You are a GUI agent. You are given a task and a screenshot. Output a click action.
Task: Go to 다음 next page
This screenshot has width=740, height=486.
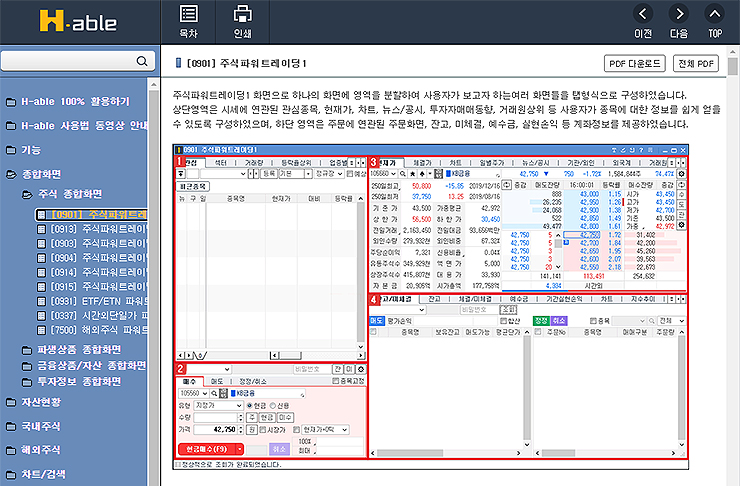(x=679, y=21)
